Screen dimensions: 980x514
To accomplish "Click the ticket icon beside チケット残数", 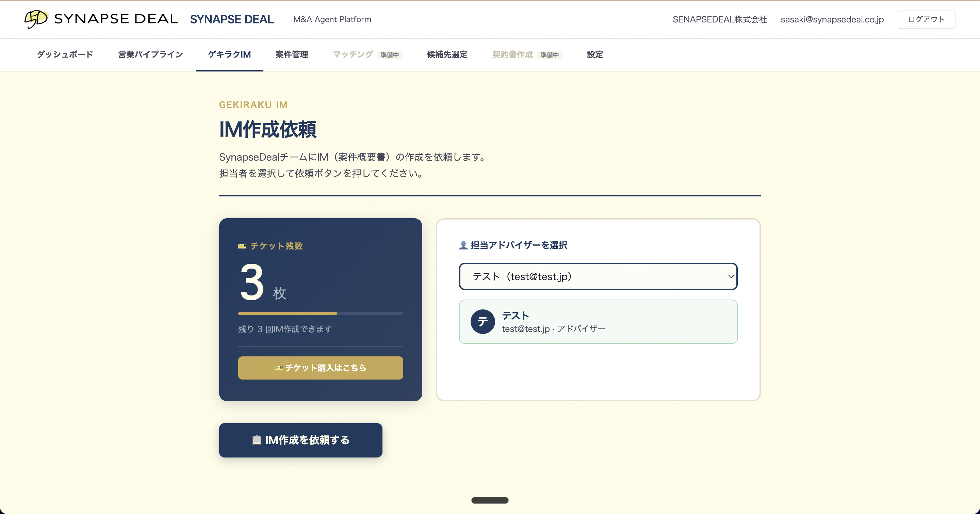I will [242, 246].
